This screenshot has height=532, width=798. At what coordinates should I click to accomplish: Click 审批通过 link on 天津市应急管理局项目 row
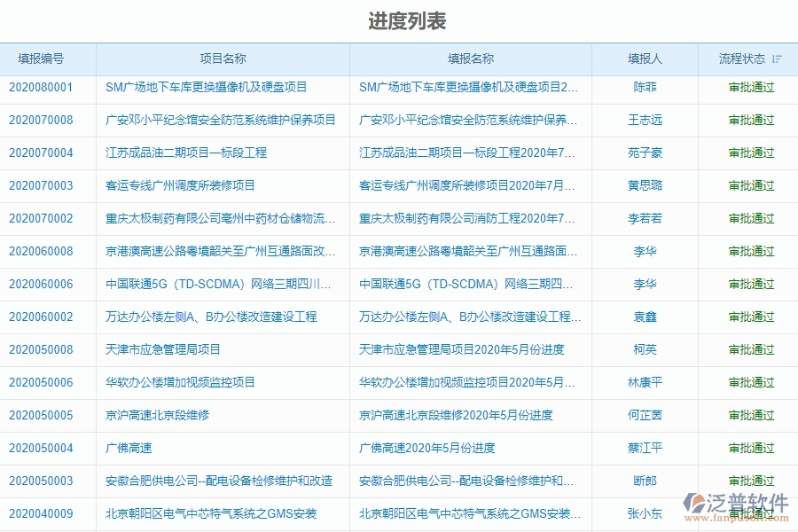pos(751,349)
